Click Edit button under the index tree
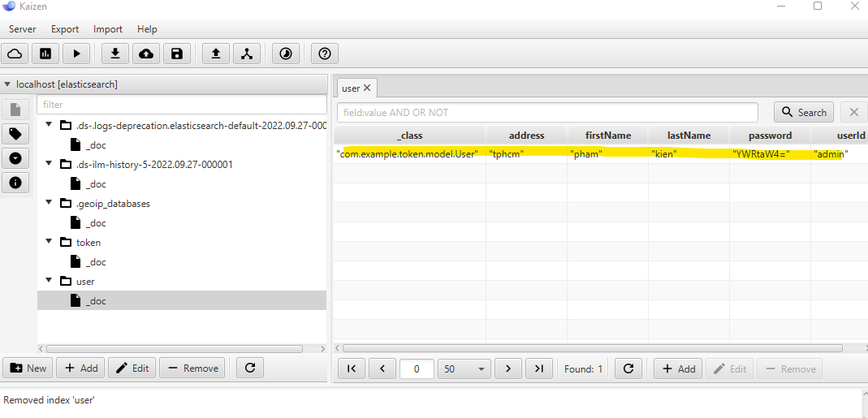The width and height of the screenshot is (868, 418). 132,368
